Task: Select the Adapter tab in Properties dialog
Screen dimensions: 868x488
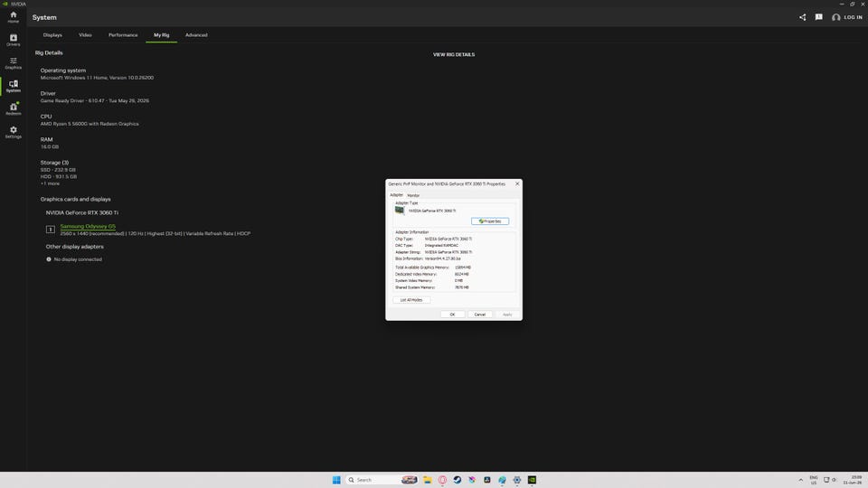Action: 396,195
